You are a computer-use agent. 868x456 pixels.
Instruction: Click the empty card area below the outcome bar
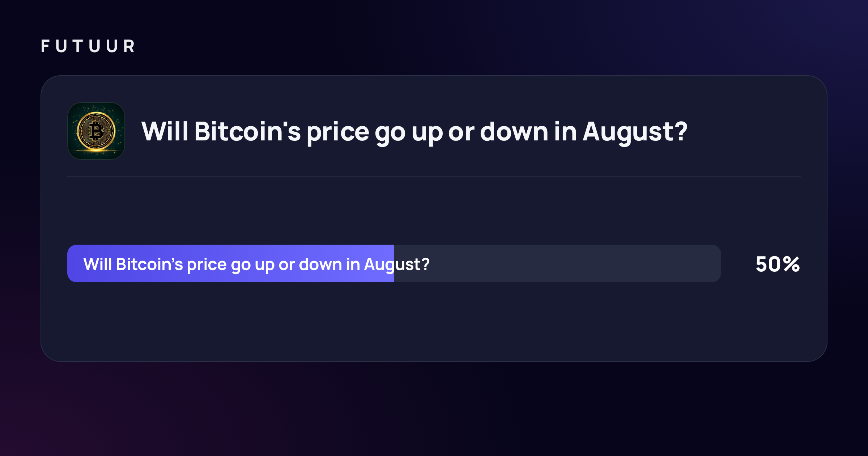coord(434,322)
